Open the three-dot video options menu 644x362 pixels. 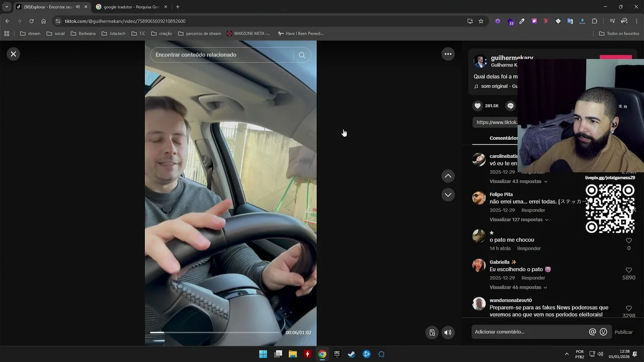[x=448, y=54]
